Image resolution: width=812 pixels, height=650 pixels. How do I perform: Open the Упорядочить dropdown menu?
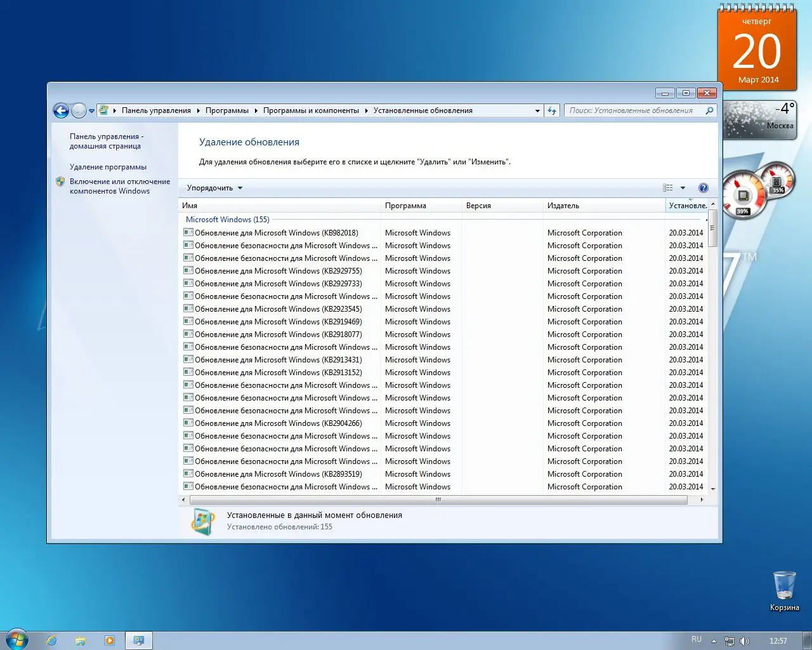tap(214, 188)
